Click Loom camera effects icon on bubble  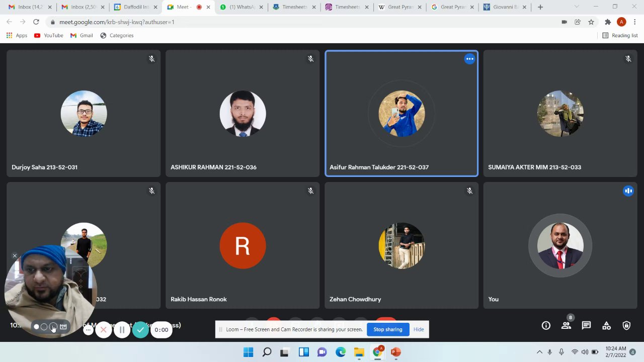tap(63, 327)
